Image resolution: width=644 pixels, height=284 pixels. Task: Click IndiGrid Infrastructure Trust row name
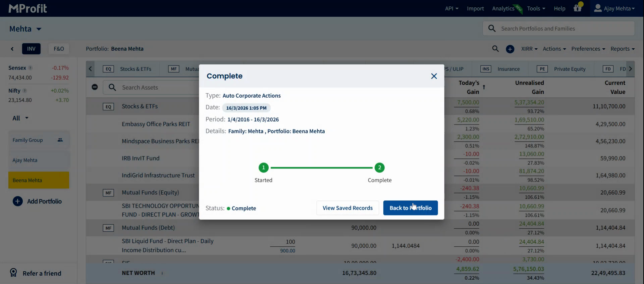pyautogui.click(x=158, y=176)
